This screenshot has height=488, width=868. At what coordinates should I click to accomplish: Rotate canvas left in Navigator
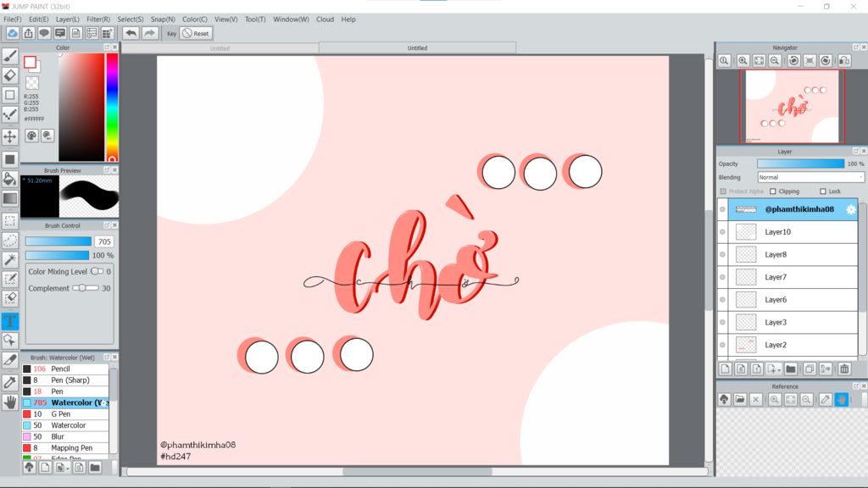[793, 60]
